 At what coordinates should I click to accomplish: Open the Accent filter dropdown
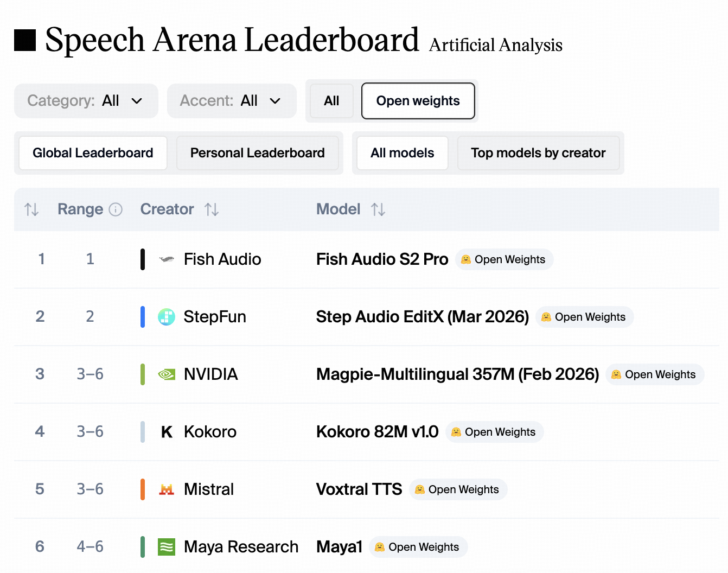pos(232,101)
